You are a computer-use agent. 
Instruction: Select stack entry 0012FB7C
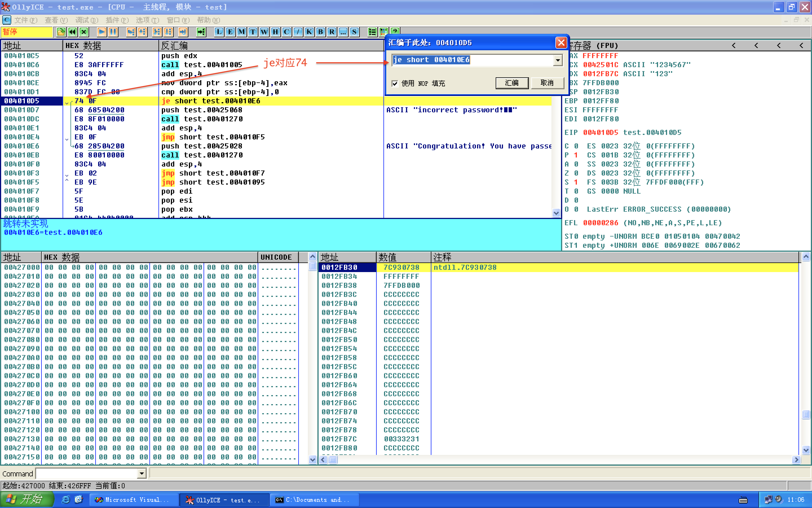[x=339, y=439]
